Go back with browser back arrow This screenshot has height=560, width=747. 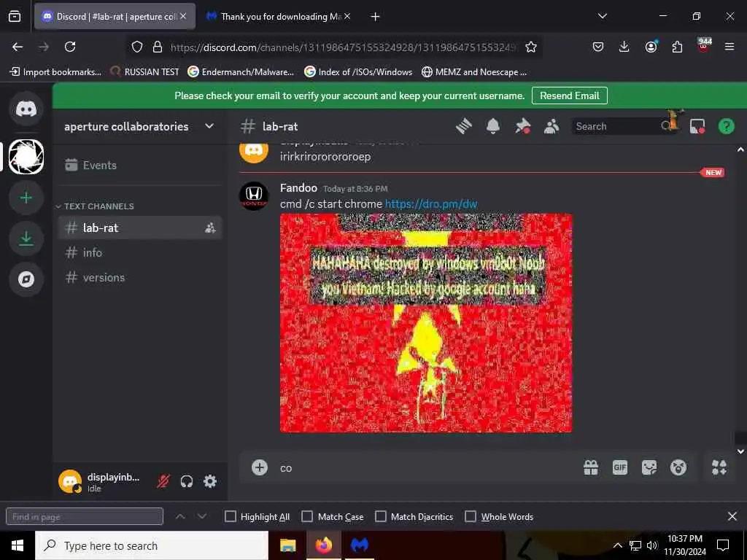point(18,47)
